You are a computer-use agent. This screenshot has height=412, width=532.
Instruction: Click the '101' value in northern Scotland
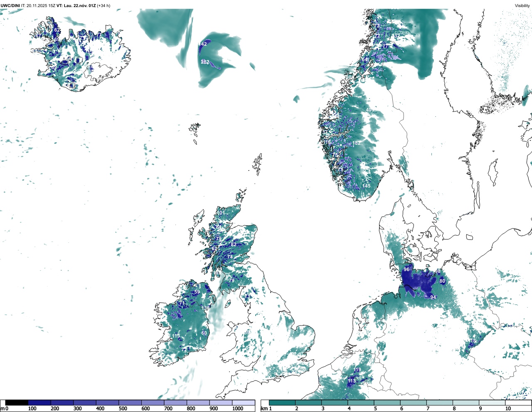(x=221, y=213)
